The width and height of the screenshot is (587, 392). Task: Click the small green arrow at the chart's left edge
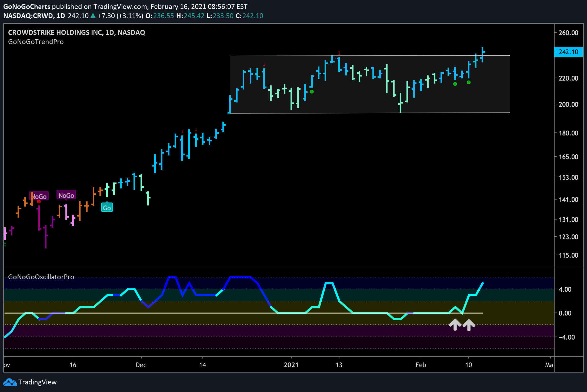tap(5, 244)
